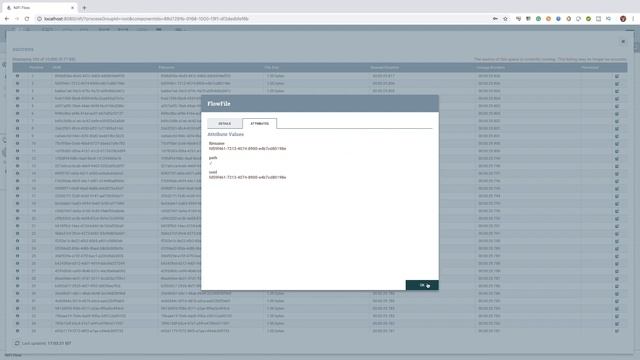Select the NiFi Flow browser tab
640x360 pixels.
click(x=40, y=8)
